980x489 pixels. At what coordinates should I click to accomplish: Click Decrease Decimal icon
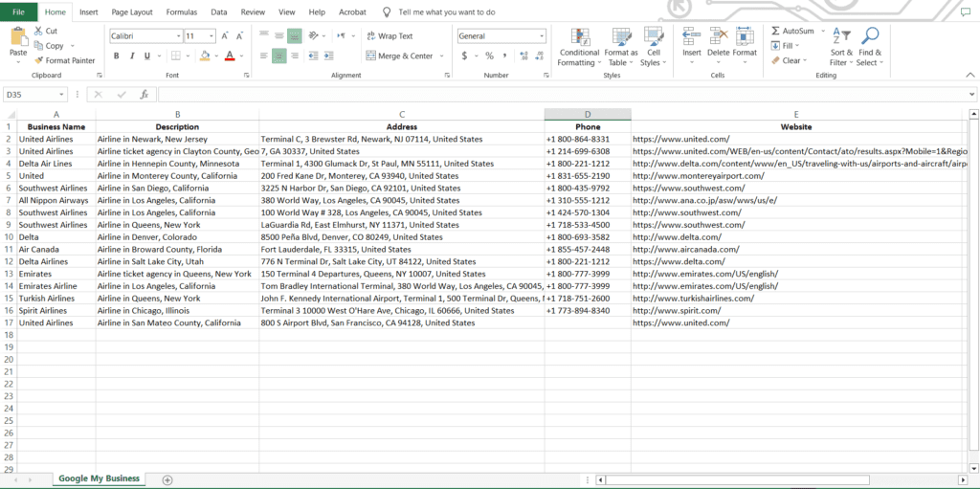click(540, 56)
